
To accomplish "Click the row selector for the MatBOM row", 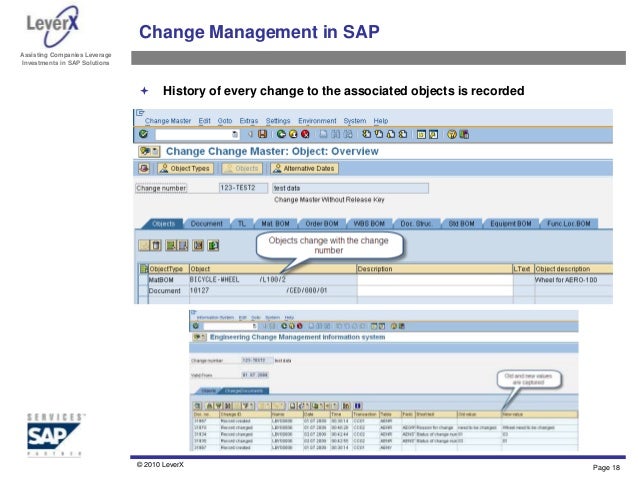I will [x=143, y=280].
